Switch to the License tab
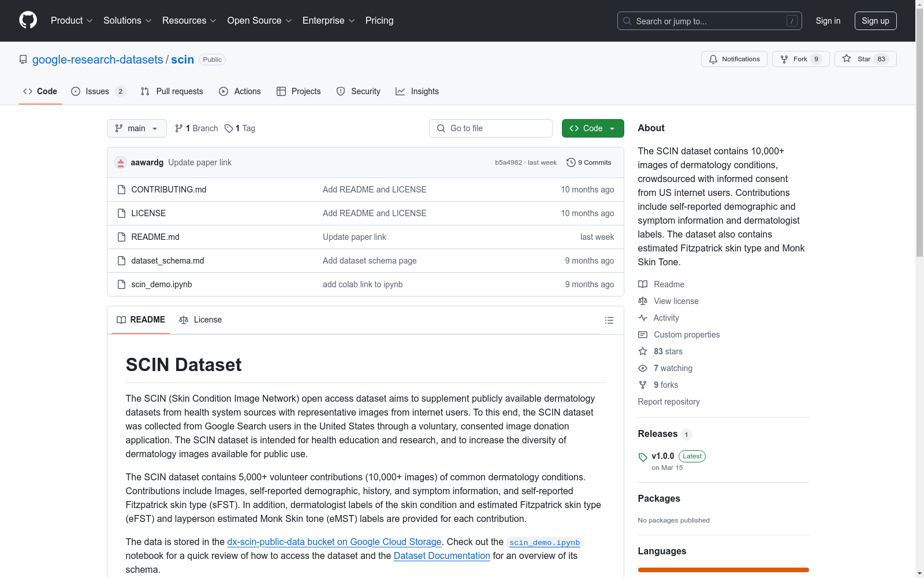The width and height of the screenshot is (924, 578). [201, 320]
